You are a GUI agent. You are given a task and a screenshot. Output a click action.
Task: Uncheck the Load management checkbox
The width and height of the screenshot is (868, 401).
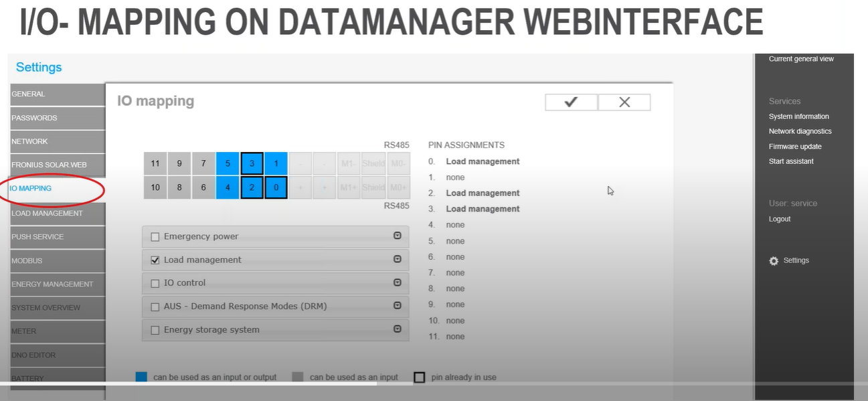155,260
